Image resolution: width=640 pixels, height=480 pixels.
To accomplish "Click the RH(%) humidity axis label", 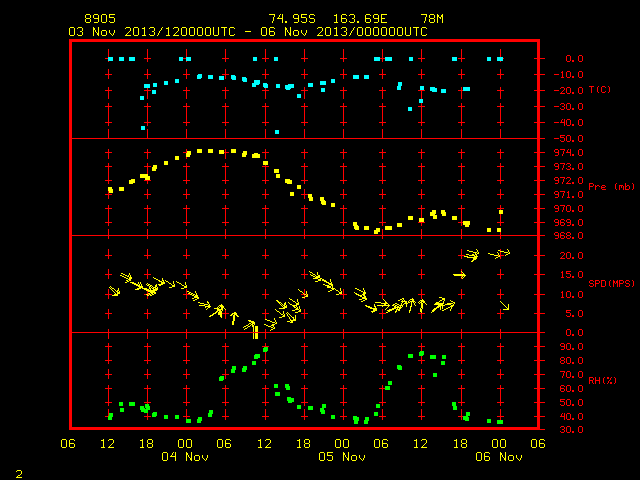I will pyautogui.click(x=602, y=380).
